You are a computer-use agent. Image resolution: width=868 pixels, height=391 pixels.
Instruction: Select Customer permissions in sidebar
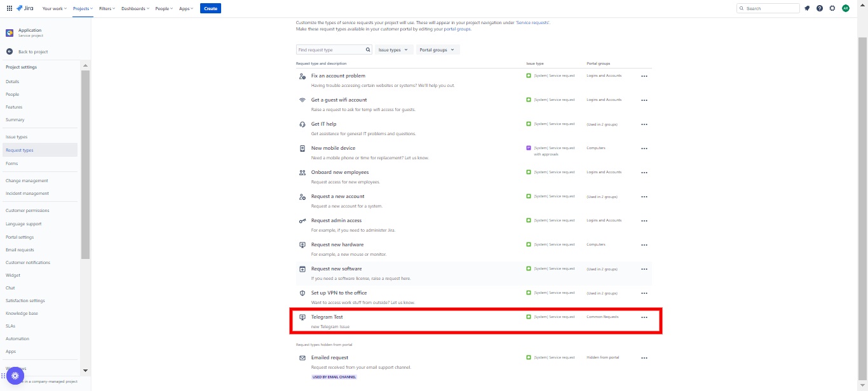(27, 211)
